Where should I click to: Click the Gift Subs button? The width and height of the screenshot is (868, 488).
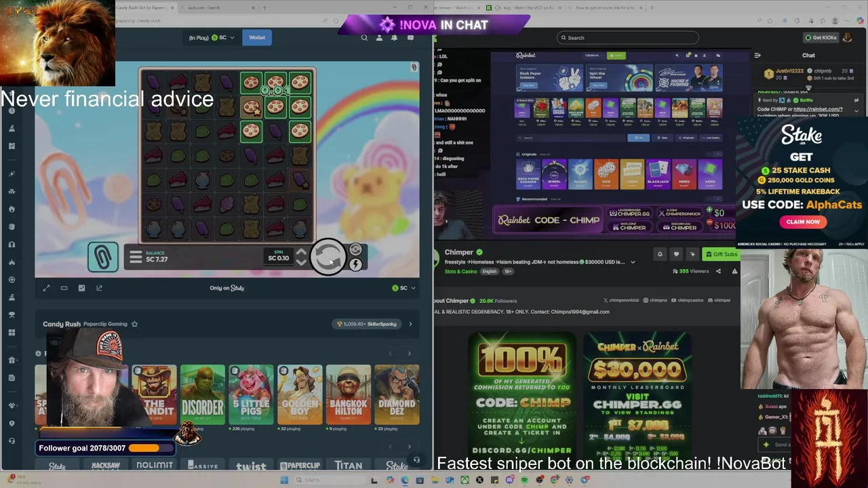tap(721, 254)
